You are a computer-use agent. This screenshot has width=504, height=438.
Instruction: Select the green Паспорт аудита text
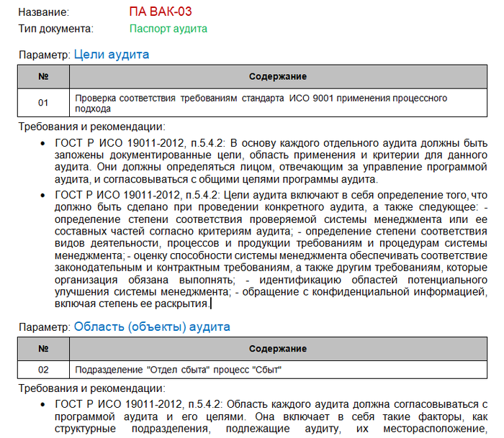168,29
